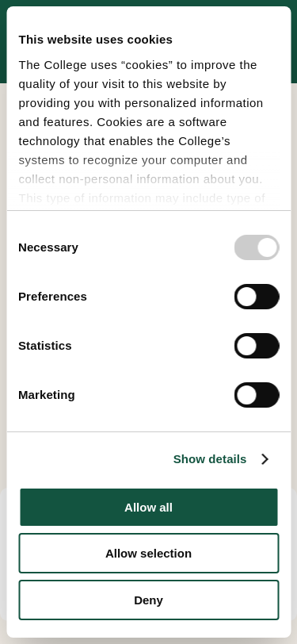Click the Necessary category label

coord(48,247)
